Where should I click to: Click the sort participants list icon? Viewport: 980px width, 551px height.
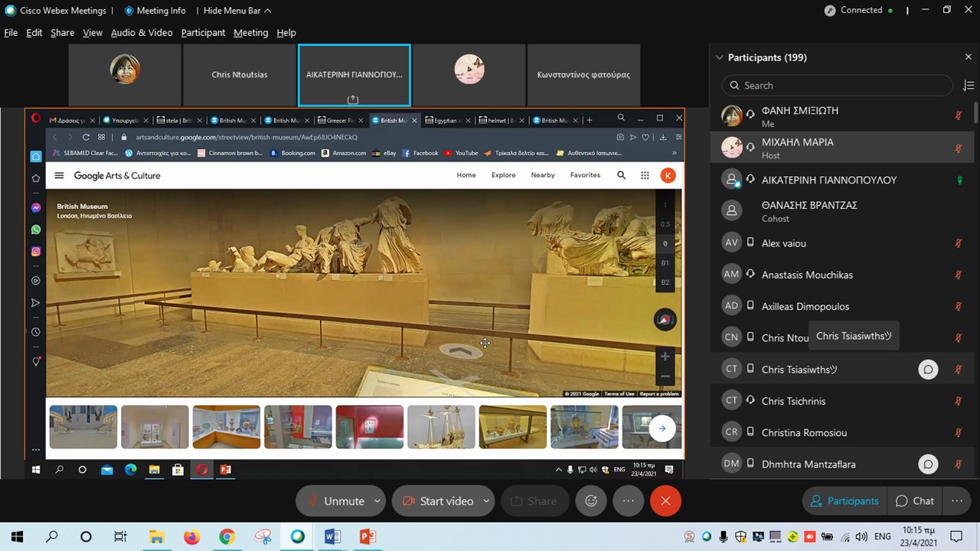[968, 86]
